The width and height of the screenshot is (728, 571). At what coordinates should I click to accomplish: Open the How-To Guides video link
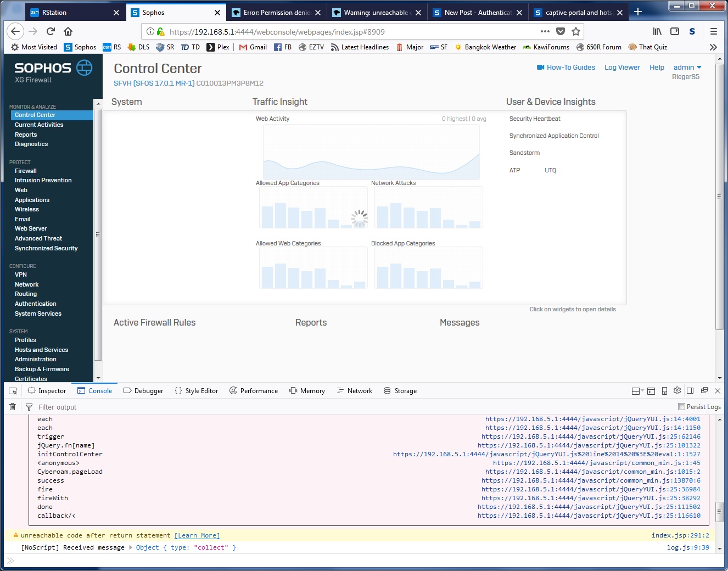(x=565, y=68)
